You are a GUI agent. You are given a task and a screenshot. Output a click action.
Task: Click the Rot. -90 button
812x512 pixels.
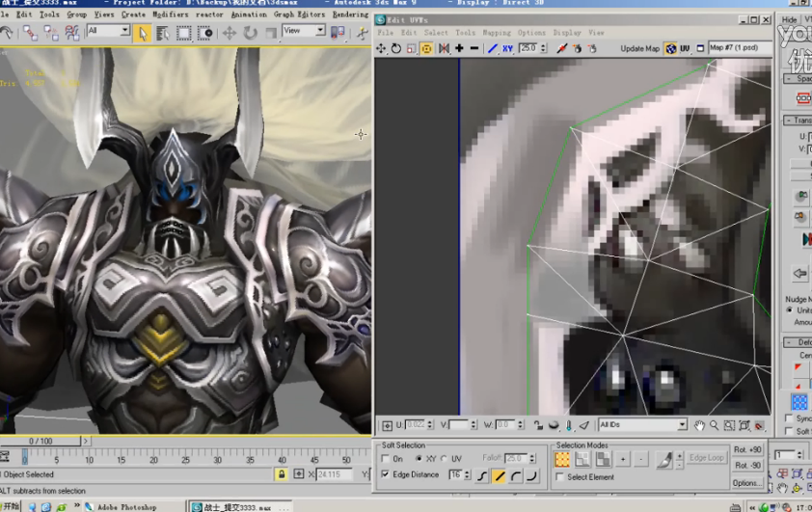point(747,466)
